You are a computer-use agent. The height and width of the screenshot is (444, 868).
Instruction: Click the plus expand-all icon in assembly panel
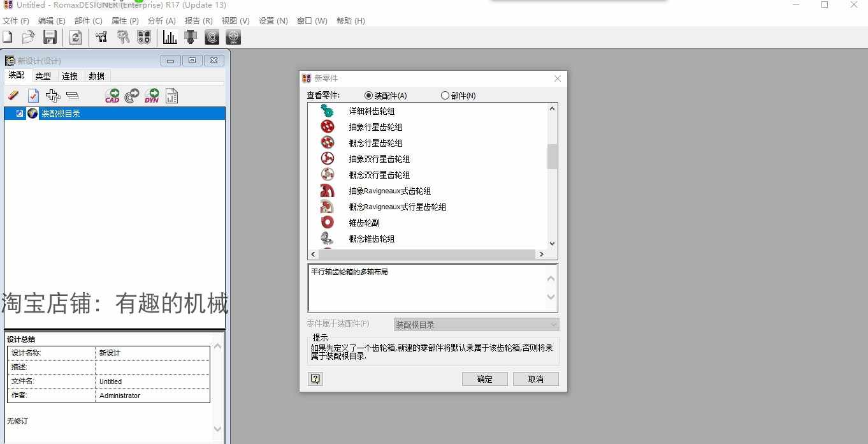(53, 96)
